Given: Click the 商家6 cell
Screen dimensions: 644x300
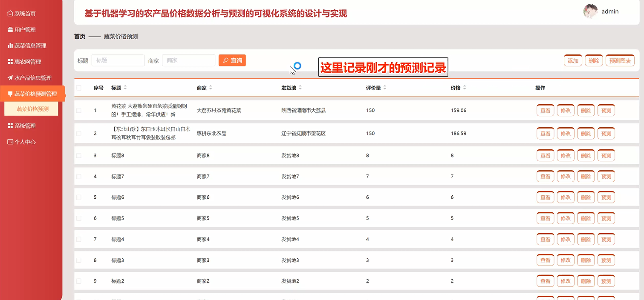Looking at the screenshot, I should pos(203,197).
